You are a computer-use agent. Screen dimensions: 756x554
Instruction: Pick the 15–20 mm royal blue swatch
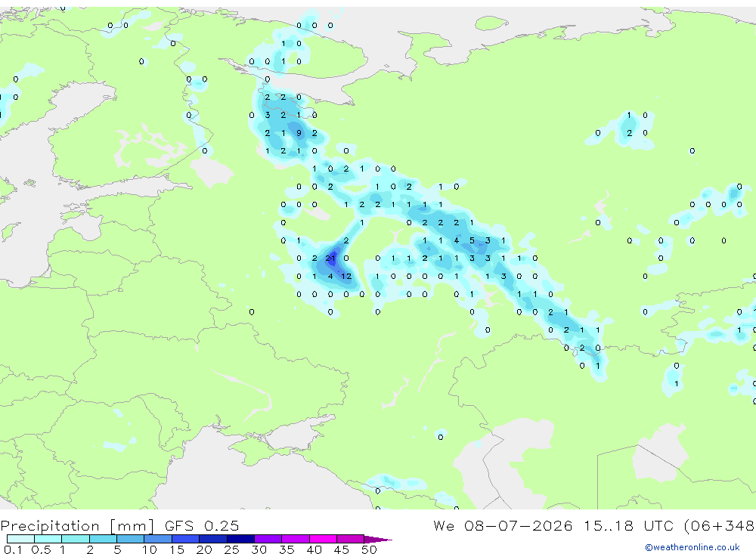186,539
